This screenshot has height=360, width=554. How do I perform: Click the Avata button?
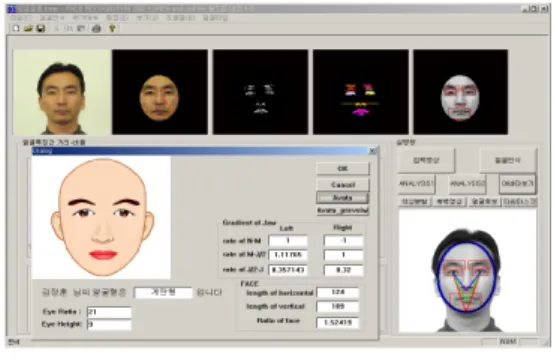[342, 198]
